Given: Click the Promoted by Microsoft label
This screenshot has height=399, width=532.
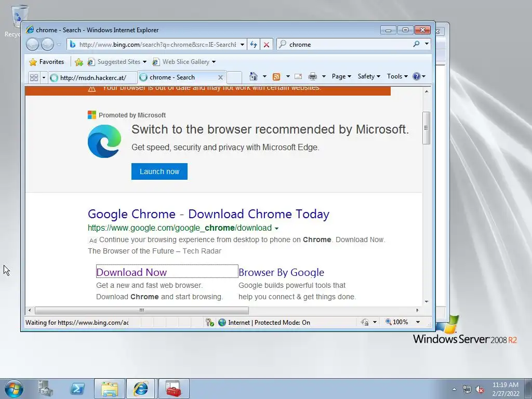Looking at the screenshot, I should coord(132,115).
